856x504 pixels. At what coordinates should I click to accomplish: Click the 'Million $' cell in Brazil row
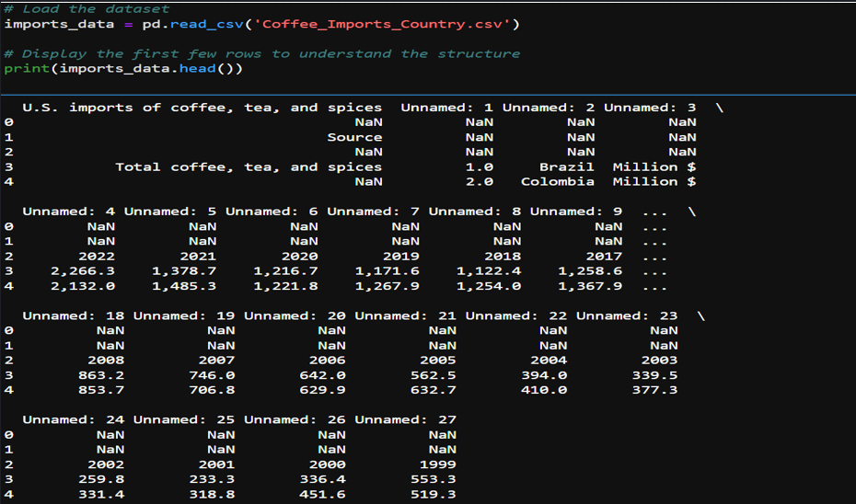(654, 166)
